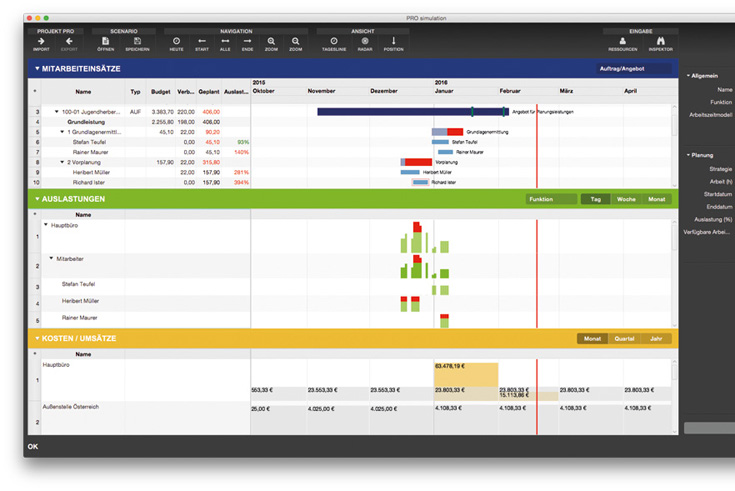Open the Inspektor panel

pos(660,41)
